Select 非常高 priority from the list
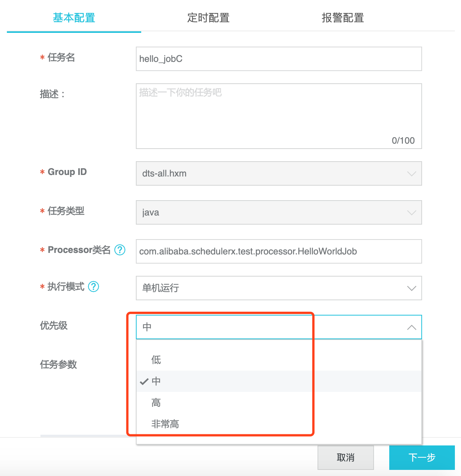This screenshot has width=461, height=476. click(x=165, y=424)
